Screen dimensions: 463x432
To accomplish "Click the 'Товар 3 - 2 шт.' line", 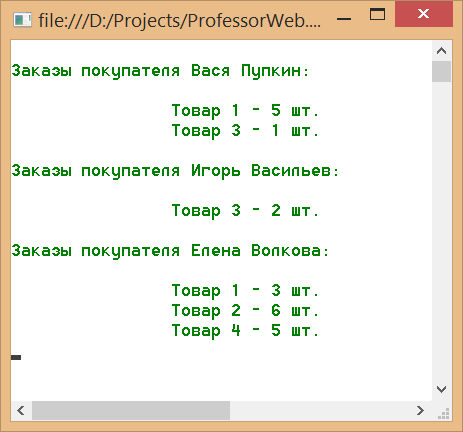I will pos(245,211).
